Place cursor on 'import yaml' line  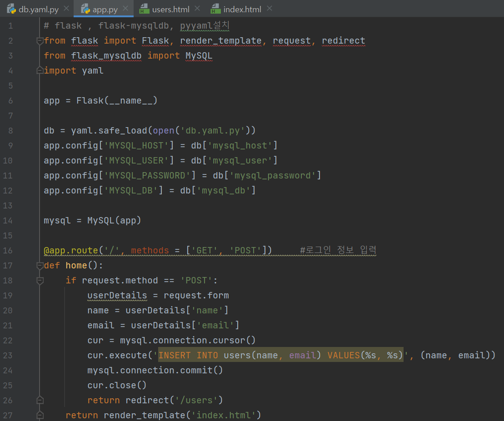(x=74, y=71)
